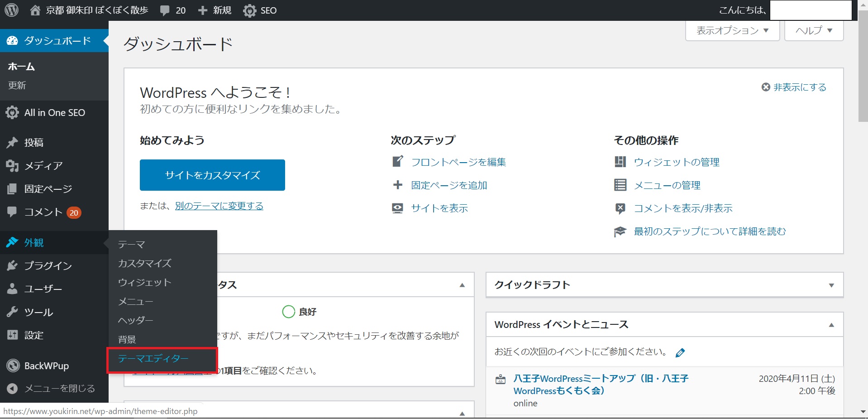Select カスタマイズ in the 外観 submenu
Screen dimensions: 868x419
[x=144, y=263]
